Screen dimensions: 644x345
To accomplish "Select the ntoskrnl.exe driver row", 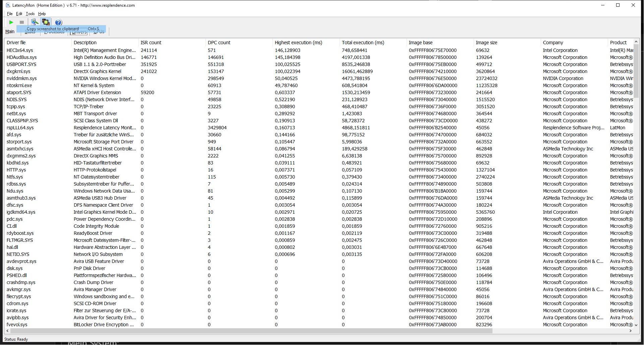I will click(319, 85).
